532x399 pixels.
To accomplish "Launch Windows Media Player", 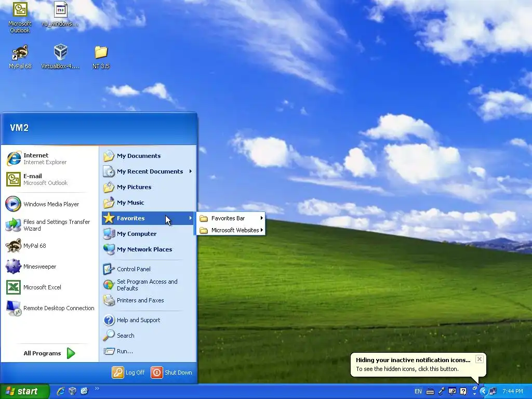I will tap(49, 204).
